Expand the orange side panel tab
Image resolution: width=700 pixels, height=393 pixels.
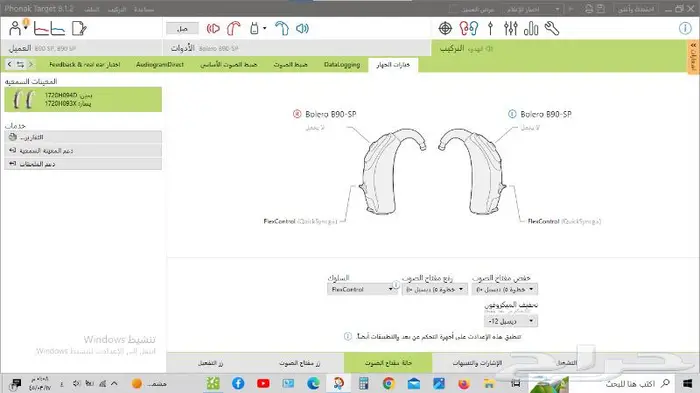point(693,56)
